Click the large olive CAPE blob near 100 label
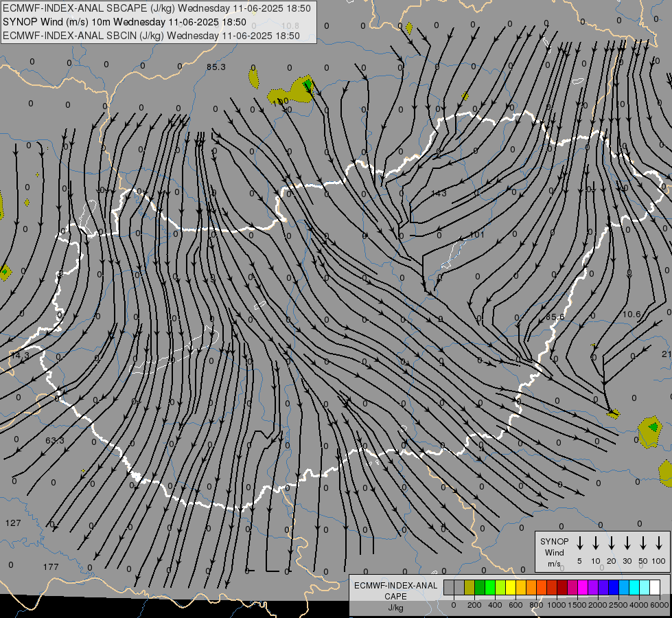 click(290, 91)
